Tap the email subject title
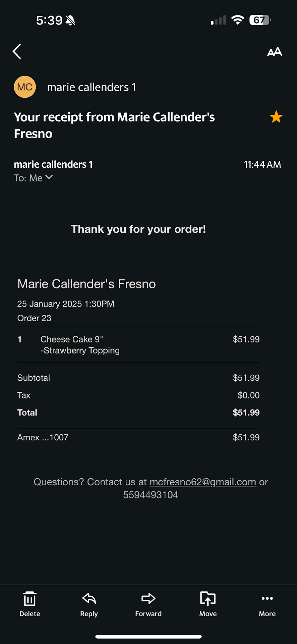Viewport: 297px width, 644px height. tap(114, 125)
